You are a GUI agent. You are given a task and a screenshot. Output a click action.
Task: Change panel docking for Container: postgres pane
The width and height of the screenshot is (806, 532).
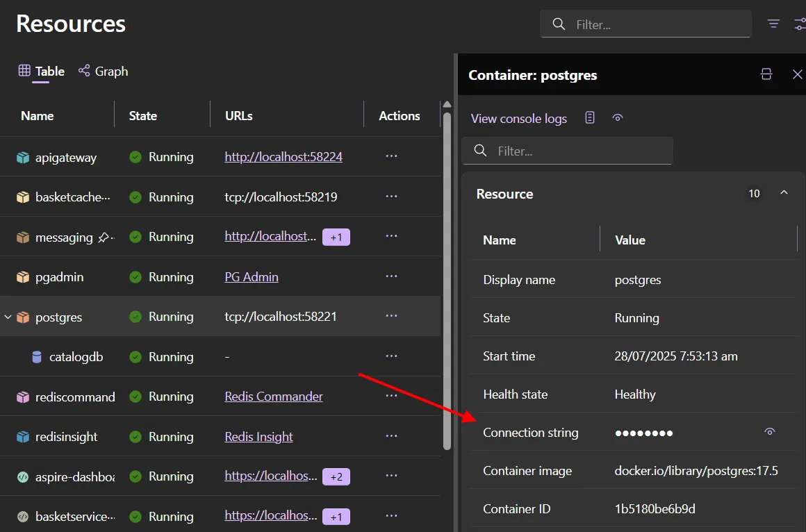click(766, 74)
